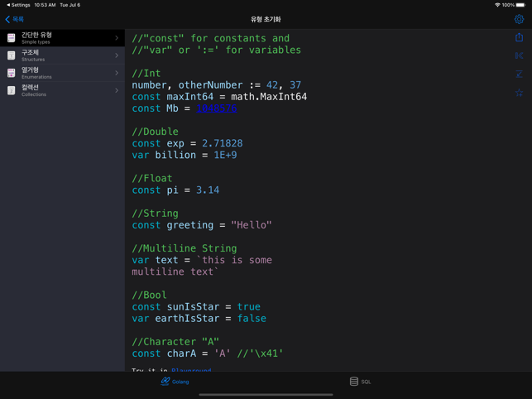532x399 pixels.
Task: Expand chevron on Structures row
Action: tap(117, 55)
